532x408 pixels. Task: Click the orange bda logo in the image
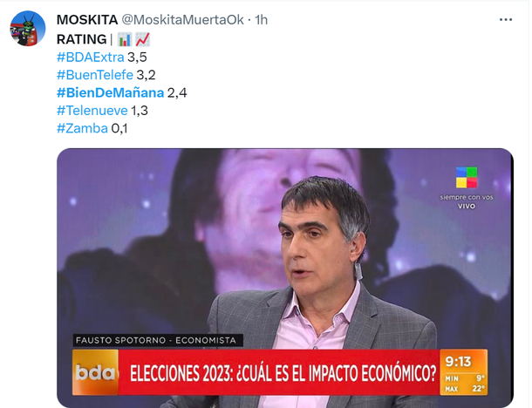point(95,372)
